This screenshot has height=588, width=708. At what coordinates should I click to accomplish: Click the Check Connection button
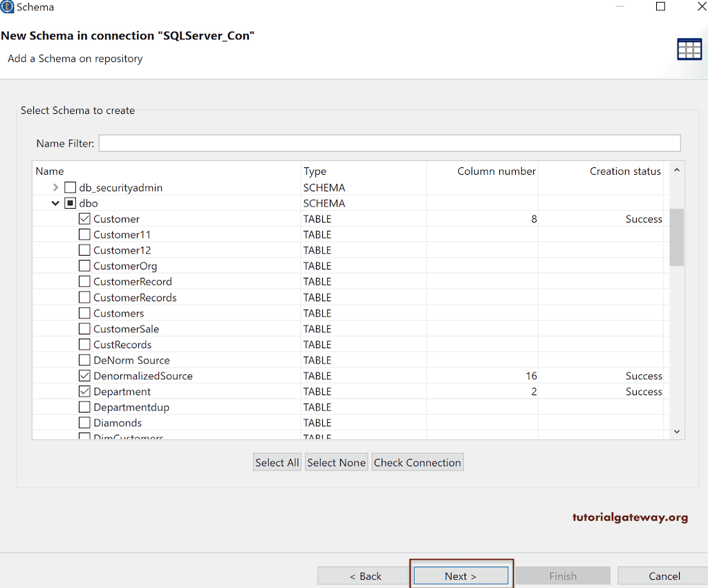coord(417,462)
